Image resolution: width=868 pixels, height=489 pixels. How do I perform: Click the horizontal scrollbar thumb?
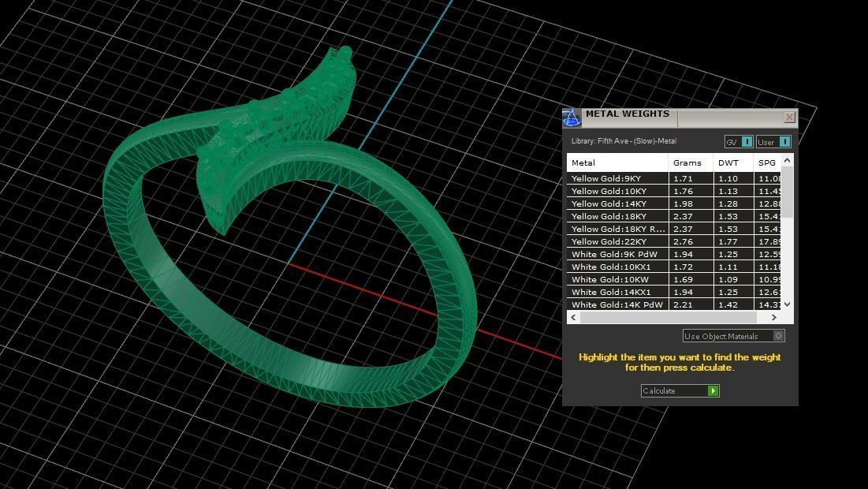tap(669, 317)
